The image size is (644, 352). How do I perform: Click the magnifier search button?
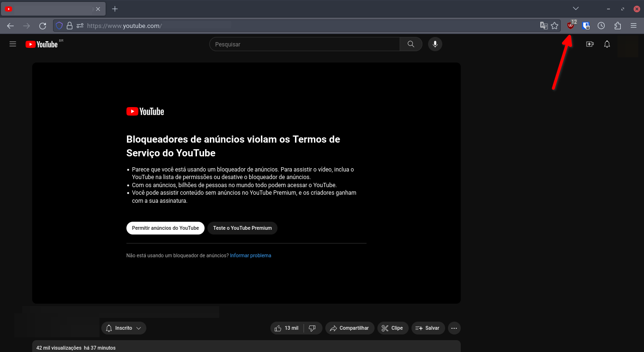tap(411, 44)
